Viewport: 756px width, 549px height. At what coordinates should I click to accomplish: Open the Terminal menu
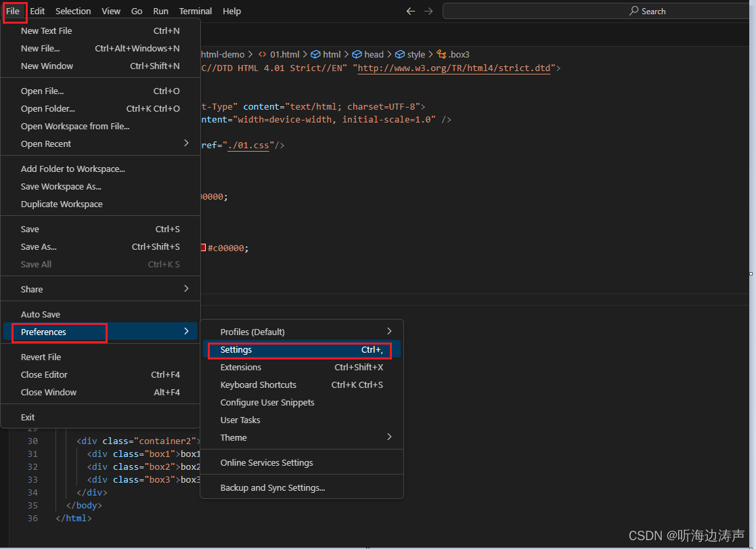(x=196, y=11)
